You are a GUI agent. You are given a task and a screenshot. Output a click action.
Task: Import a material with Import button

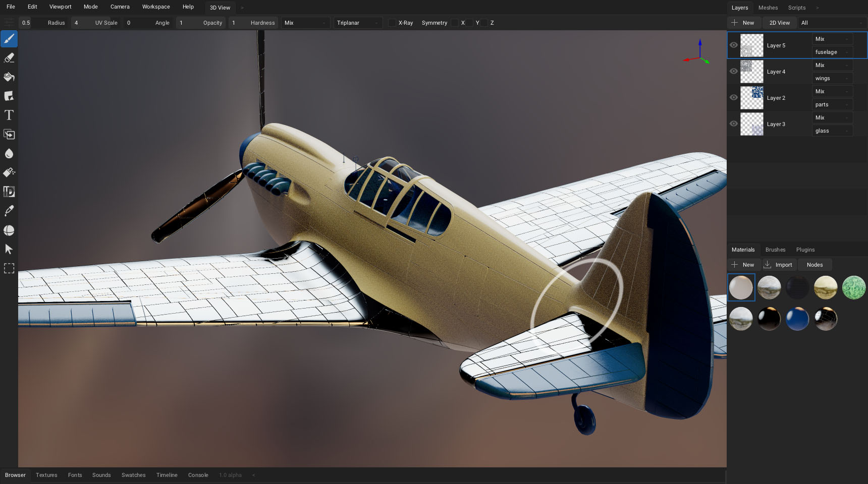[778, 265]
